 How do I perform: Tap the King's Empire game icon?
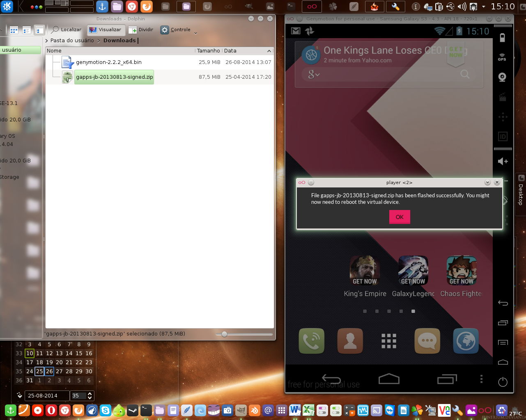365,271
